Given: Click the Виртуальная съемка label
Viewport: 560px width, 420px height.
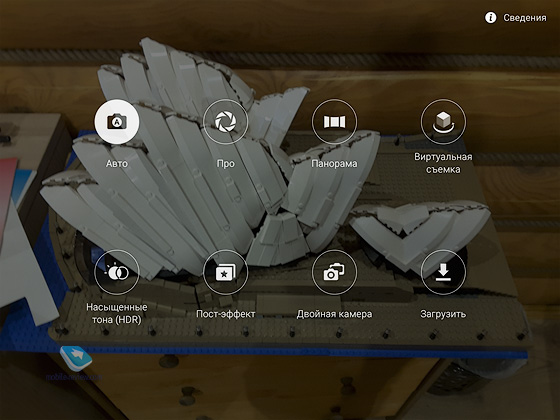Looking at the screenshot, I should coord(443,163).
